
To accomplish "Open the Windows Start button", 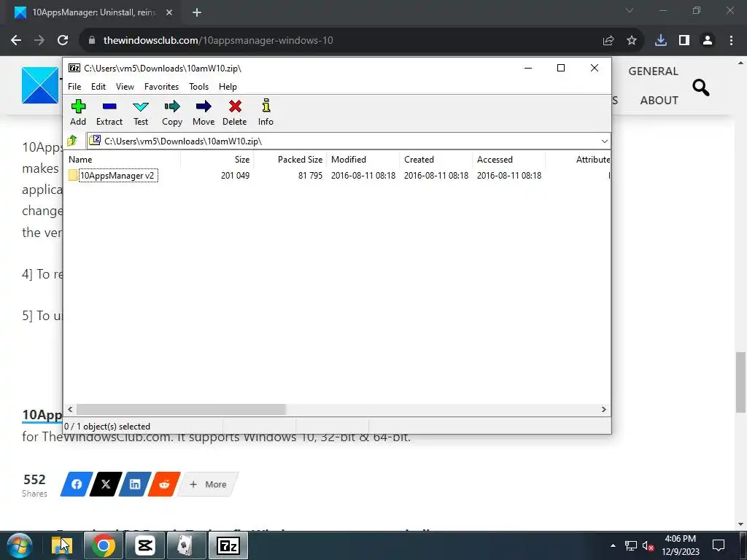I will click(19, 546).
